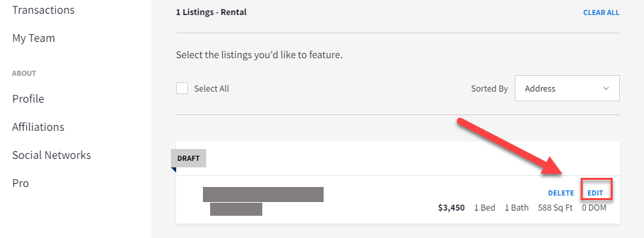This screenshot has width=644, height=238.
Task: Click the chevron in the Address dropdown
Action: [606, 88]
